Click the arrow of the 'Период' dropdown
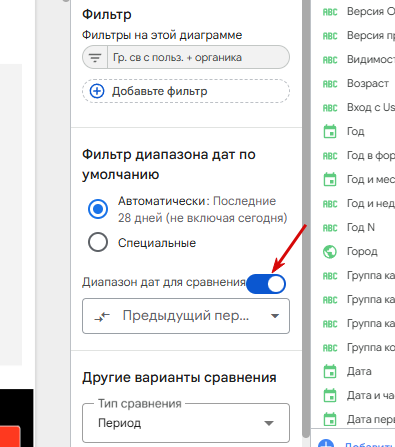395x447 pixels. tap(269, 423)
